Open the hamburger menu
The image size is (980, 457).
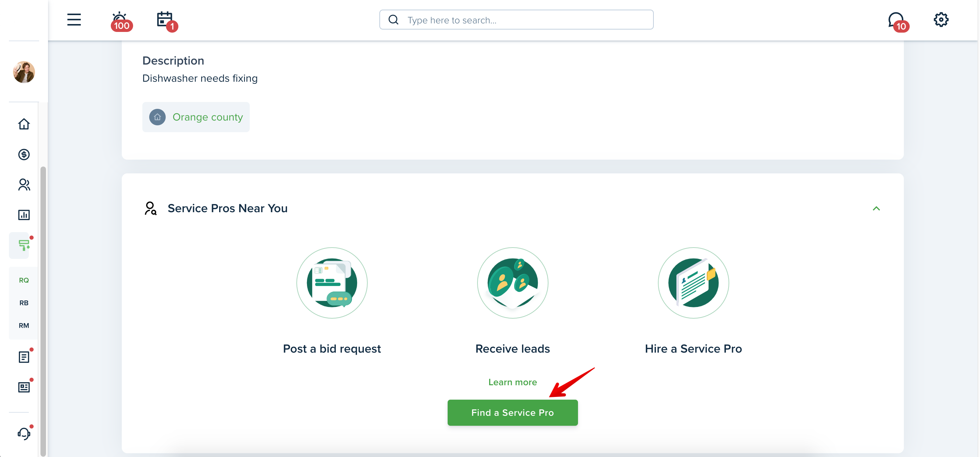[74, 20]
